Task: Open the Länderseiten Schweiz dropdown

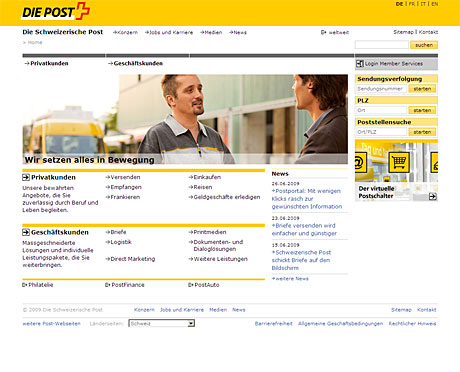Action: tap(162, 323)
